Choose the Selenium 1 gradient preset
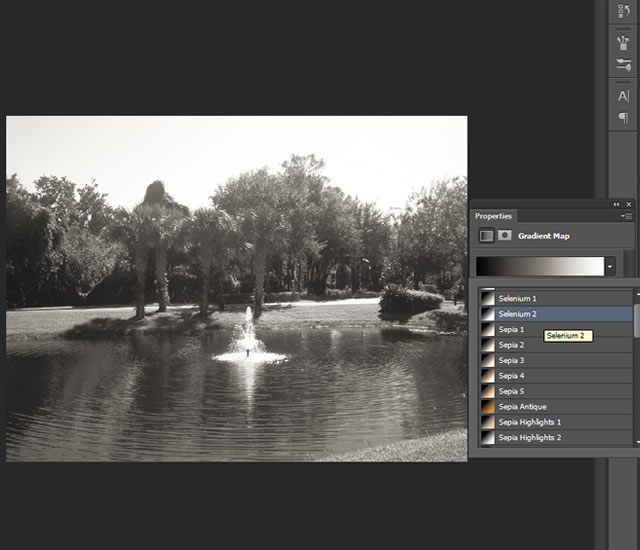The height and width of the screenshot is (550, 640). tap(556, 299)
